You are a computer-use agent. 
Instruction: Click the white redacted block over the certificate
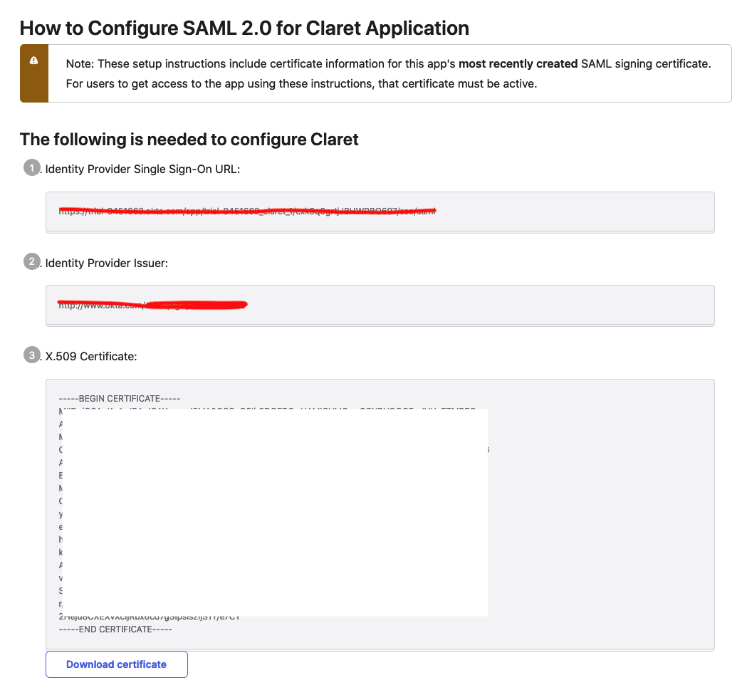tap(278, 511)
